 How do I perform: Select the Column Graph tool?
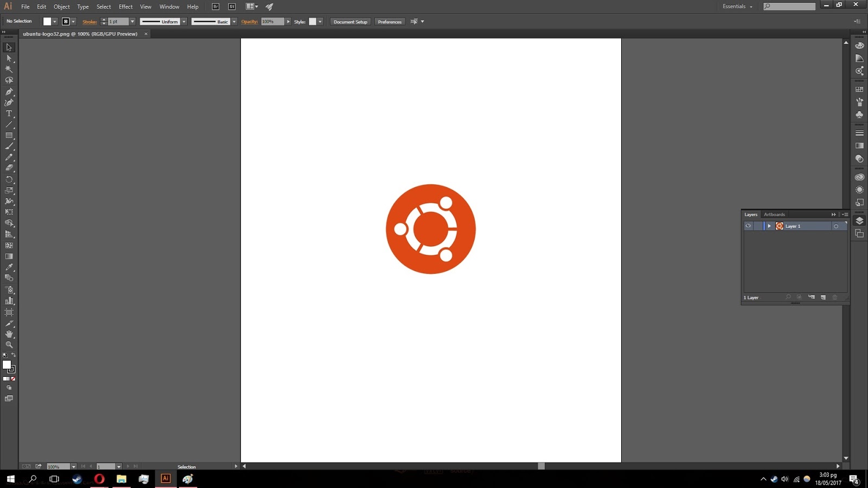point(9,300)
